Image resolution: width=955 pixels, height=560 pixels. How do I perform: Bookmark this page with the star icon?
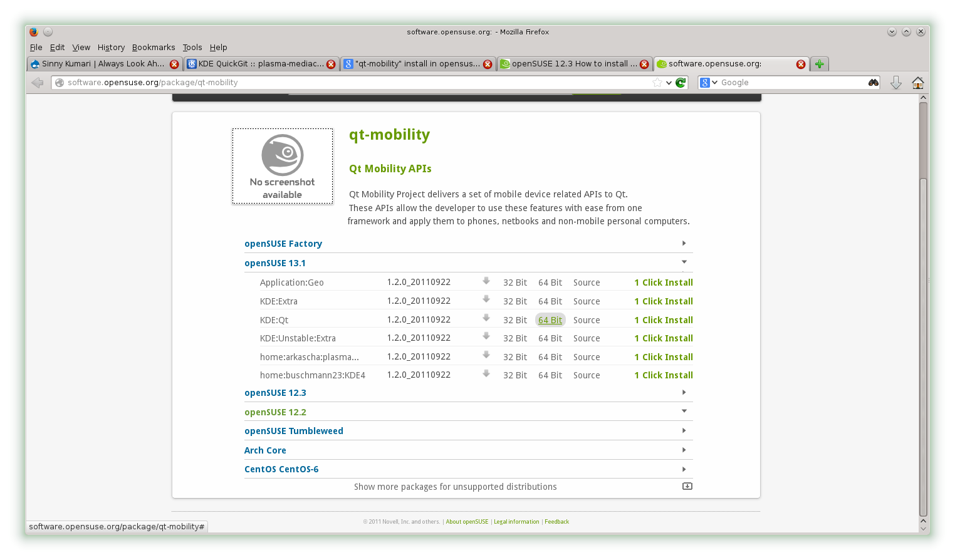[x=657, y=83]
